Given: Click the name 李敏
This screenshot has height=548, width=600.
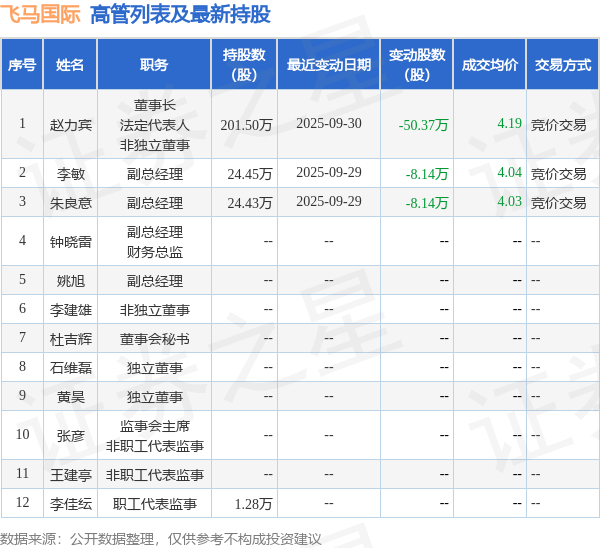Looking at the screenshot, I should pyautogui.click(x=71, y=174).
